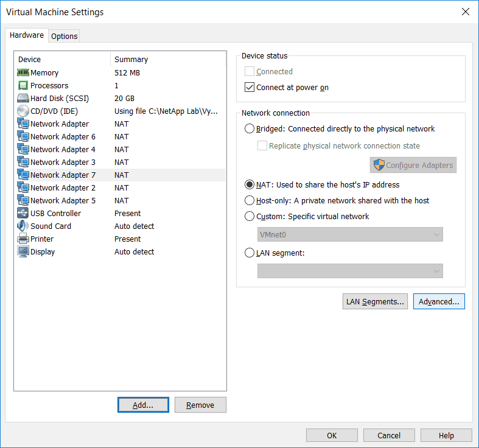Click the Printer device icon
The image size is (479, 448).
23,239
